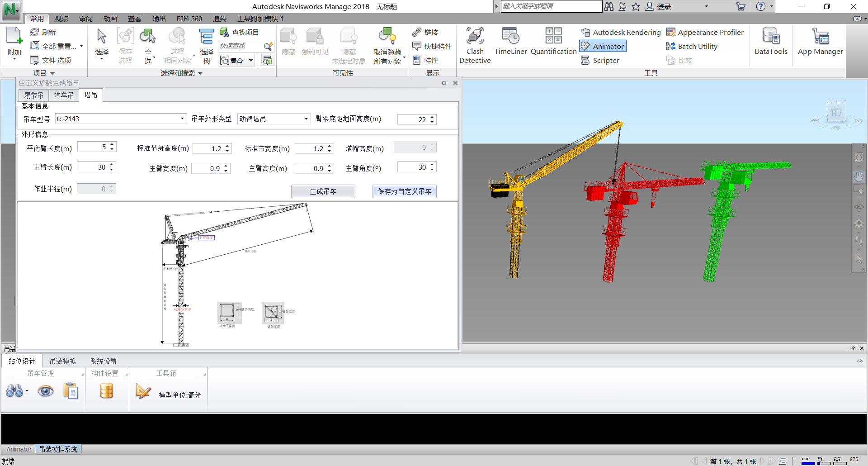Click the shopping cart icon in title bar
This screenshot has height=466, width=868.
click(x=741, y=6)
